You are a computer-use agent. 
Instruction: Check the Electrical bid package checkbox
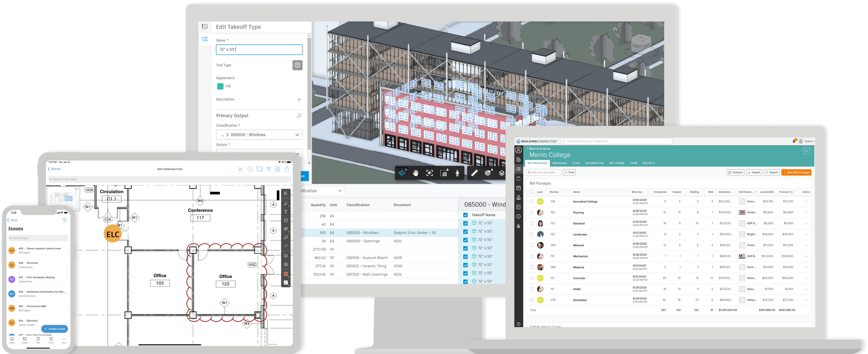click(x=532, y=224)
